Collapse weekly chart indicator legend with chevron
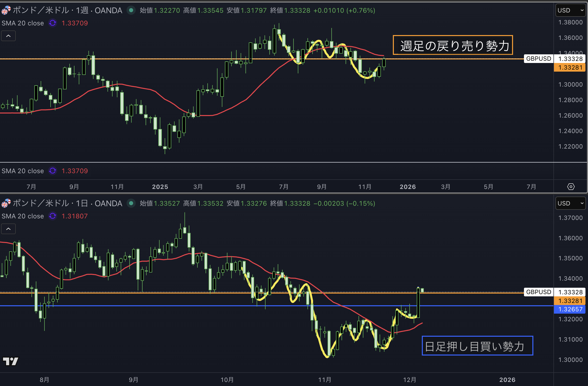The image size is (588, 386). tap(8, 36)
